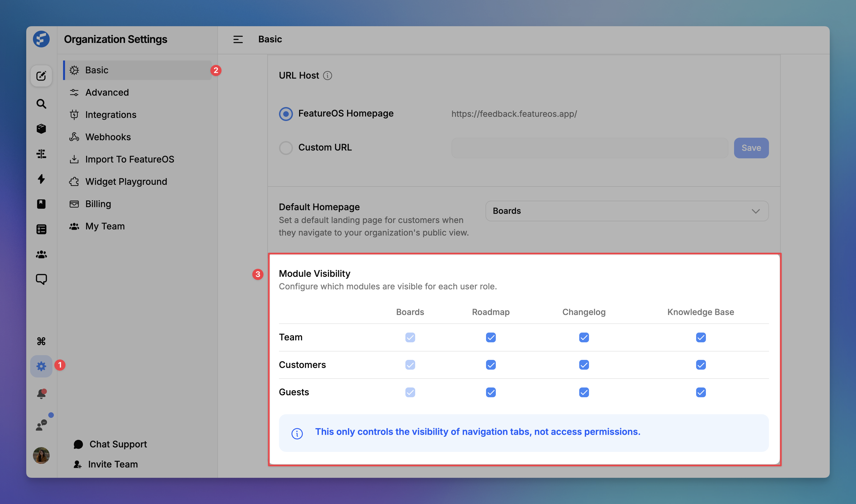Toggle Roadmap checkbox for Team
This screenshot has height=504, width=856.
[491, 337]
